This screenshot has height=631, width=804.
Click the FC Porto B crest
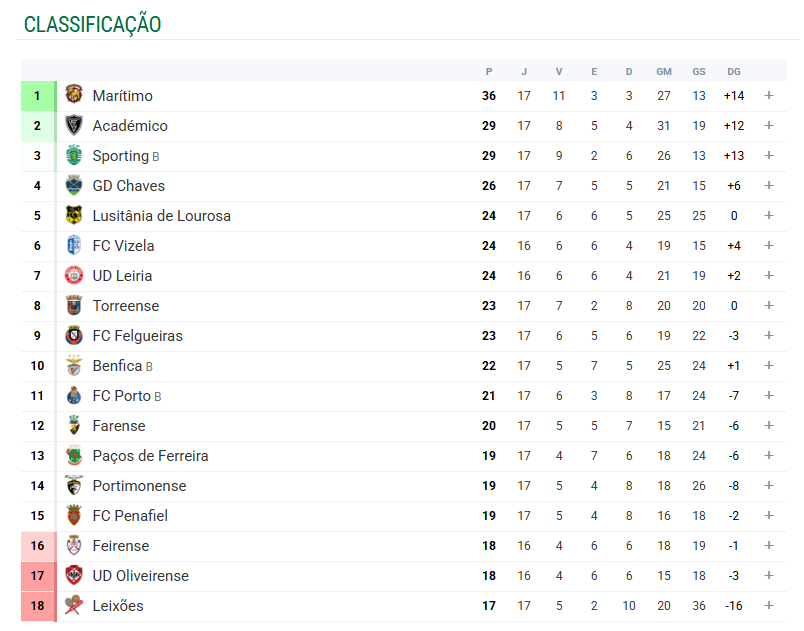point(74,395)
